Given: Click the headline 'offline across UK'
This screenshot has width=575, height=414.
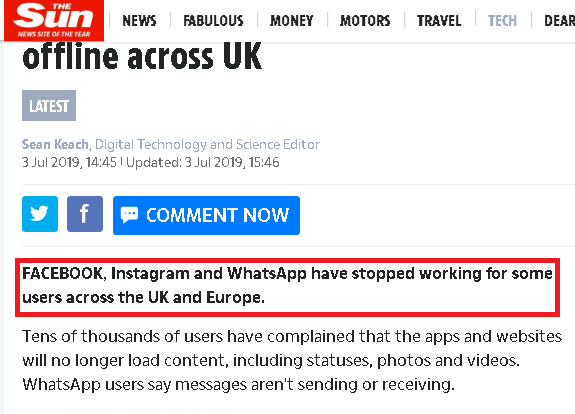Looking at the screenshot, I should pos(142,57).
